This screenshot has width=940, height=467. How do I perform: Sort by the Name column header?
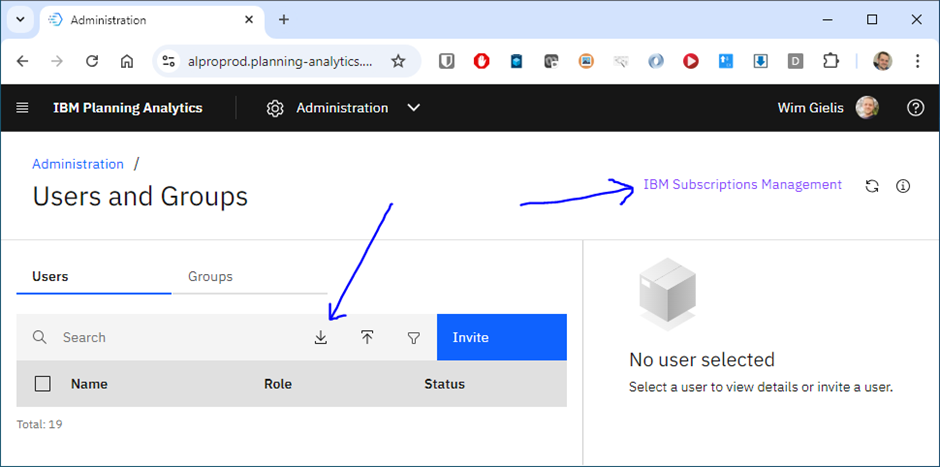pyautogui.click(x=89, y=384)
